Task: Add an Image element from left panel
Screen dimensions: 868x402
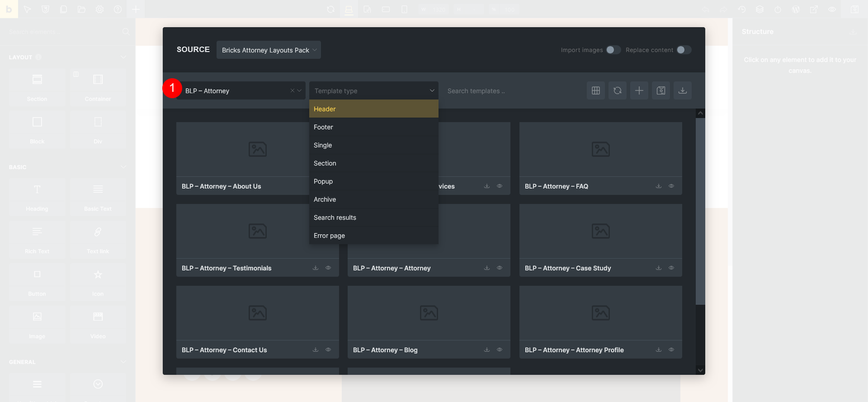Action: click(x=37, y=324)
